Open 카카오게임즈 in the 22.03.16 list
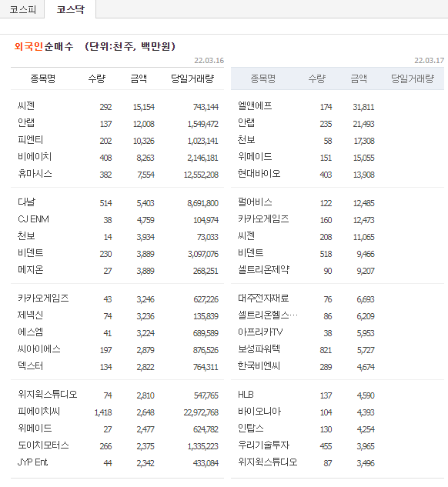448x487 pixels. pos(43,299)
